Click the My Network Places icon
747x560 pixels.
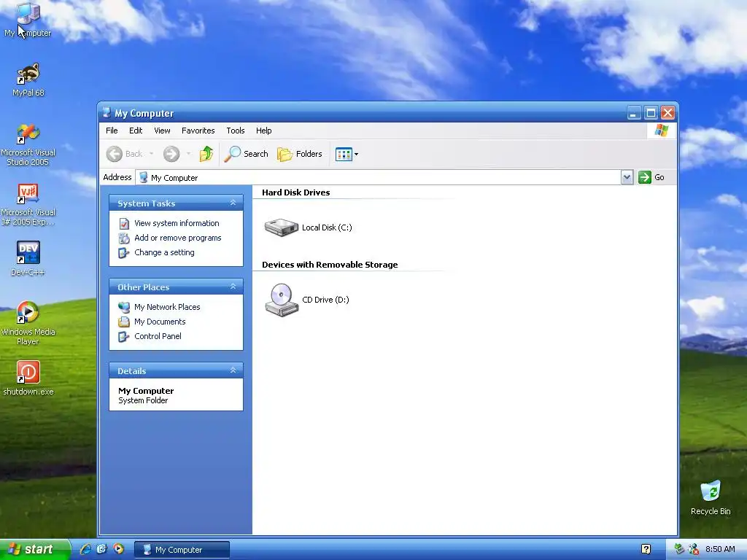click(124, 307)
